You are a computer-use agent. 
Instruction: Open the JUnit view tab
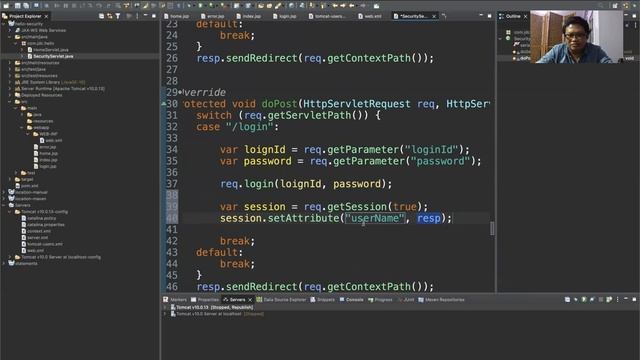[406, 300]
